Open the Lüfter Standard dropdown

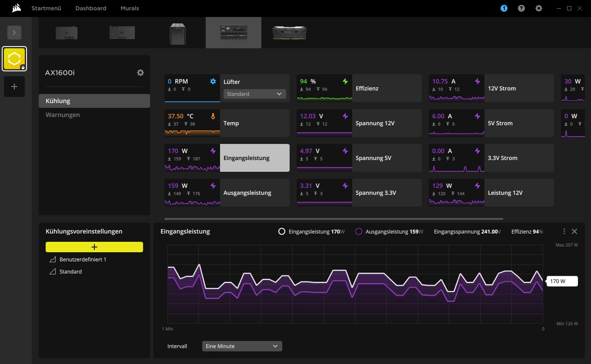pos(255,94)
